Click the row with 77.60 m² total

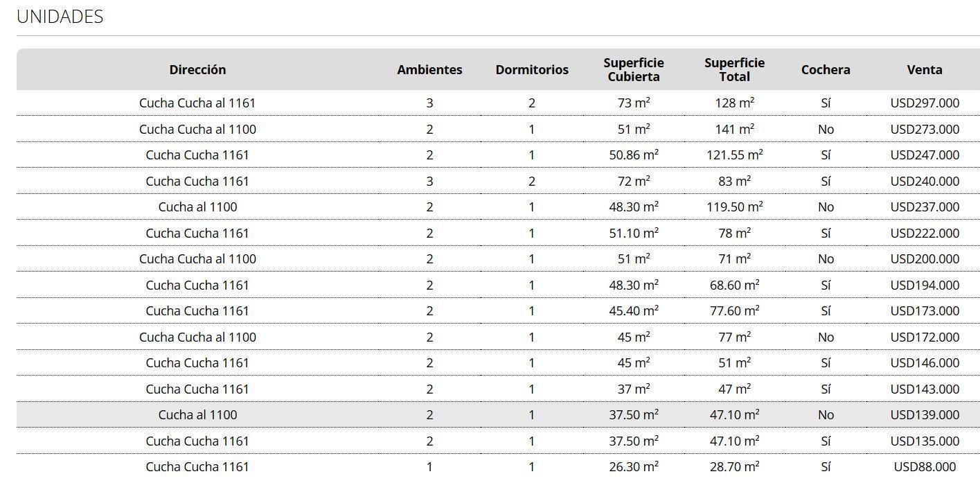pos(498,311)
